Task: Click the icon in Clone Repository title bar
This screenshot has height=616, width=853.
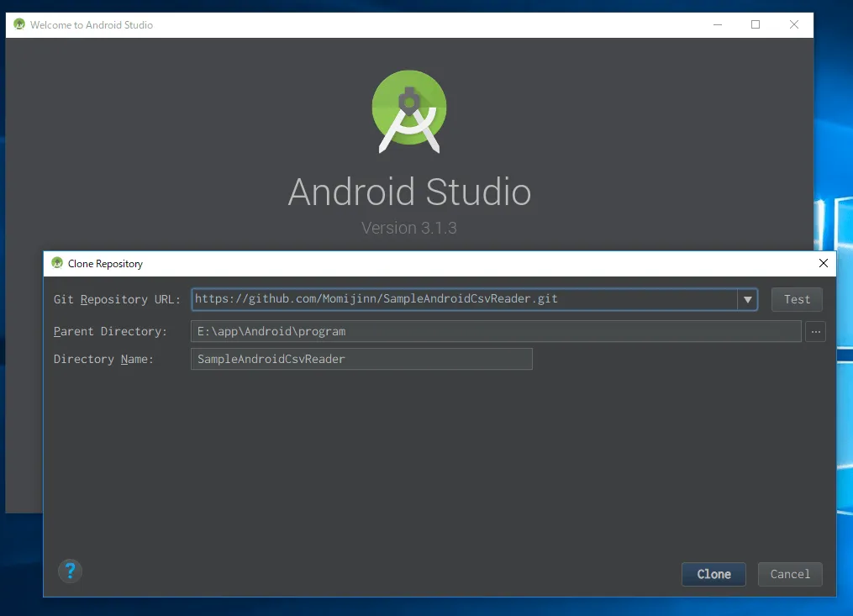Action: [x=57, y=263]
